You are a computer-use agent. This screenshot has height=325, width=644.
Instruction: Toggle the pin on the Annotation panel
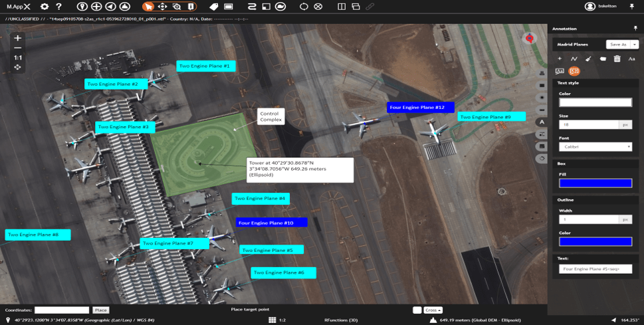[x=635, y=29]
